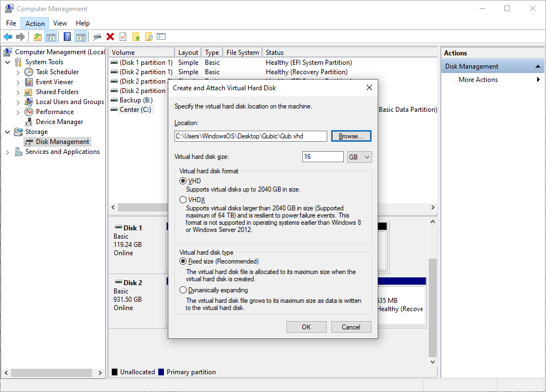
Task: Click the blue Back arrow in toolbar
Action: [8, 37]
